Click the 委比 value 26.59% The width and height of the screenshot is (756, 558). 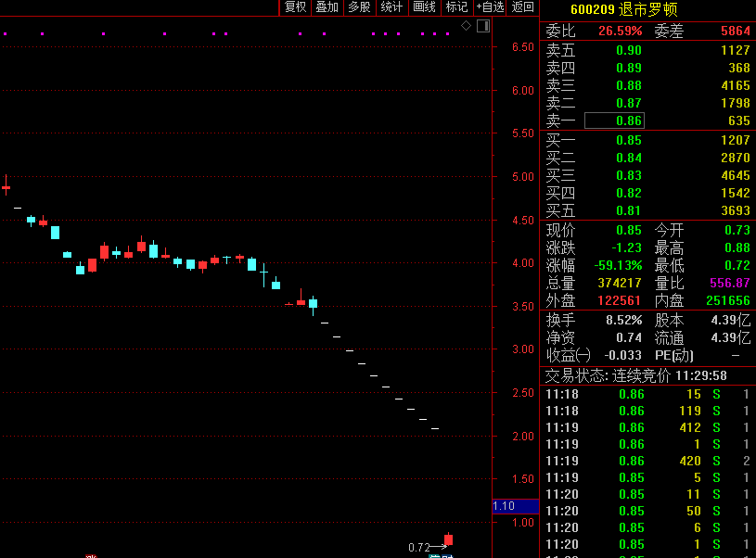click(620, 31)
